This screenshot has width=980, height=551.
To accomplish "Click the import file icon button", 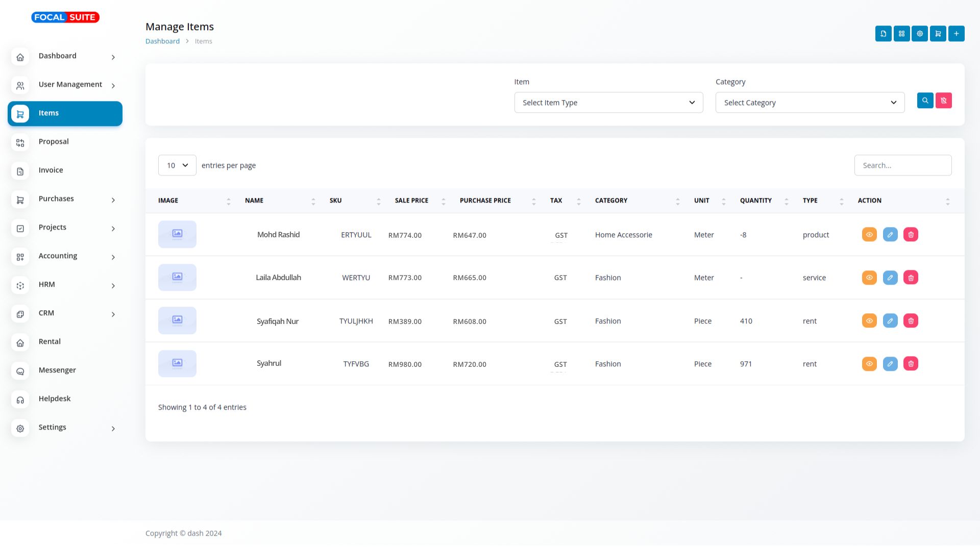I will pyautogui.click(x=883, y=34).
